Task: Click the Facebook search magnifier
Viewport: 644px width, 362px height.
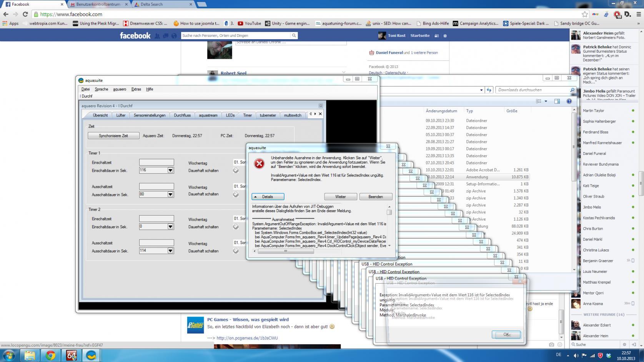Action: (x=294, y=35)
